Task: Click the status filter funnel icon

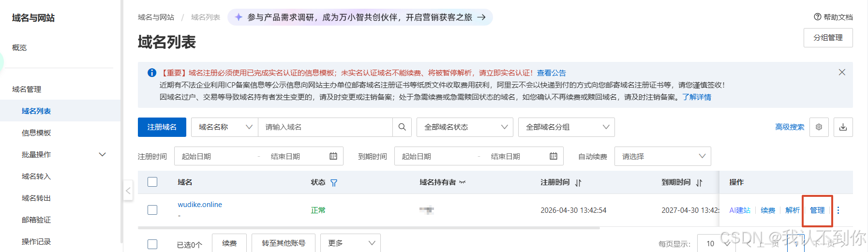Action: pos(334,183)
